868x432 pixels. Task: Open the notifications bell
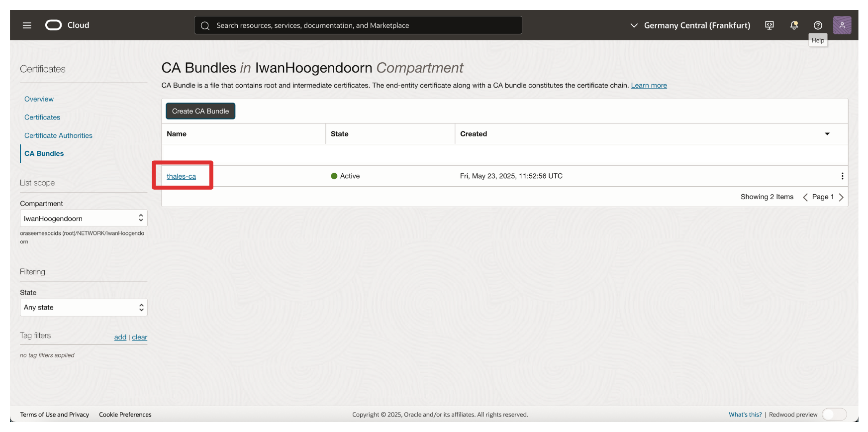pos(794,25)
